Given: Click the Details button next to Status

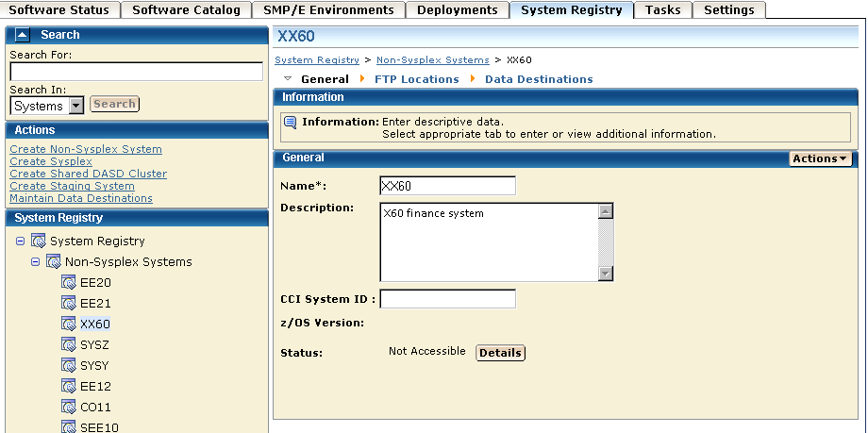Looking at the screenshot, I should pos(500,353).
